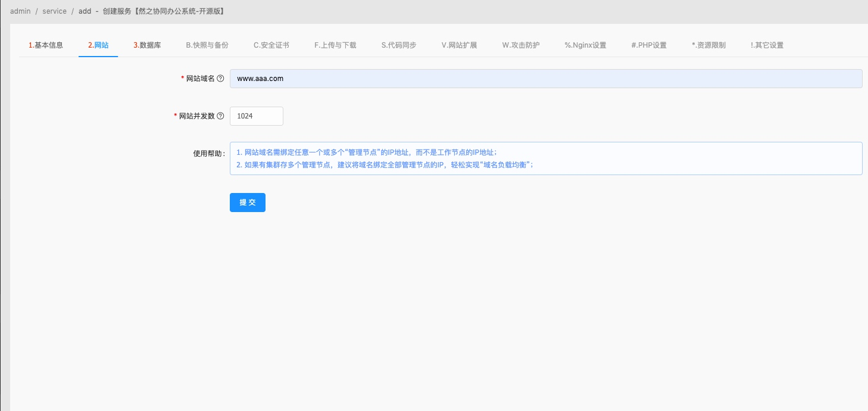Image resolution: width=868 pixels, height=411 pixels.
Task: Click the 提交 submit button
Action: (x=247, y=202)
